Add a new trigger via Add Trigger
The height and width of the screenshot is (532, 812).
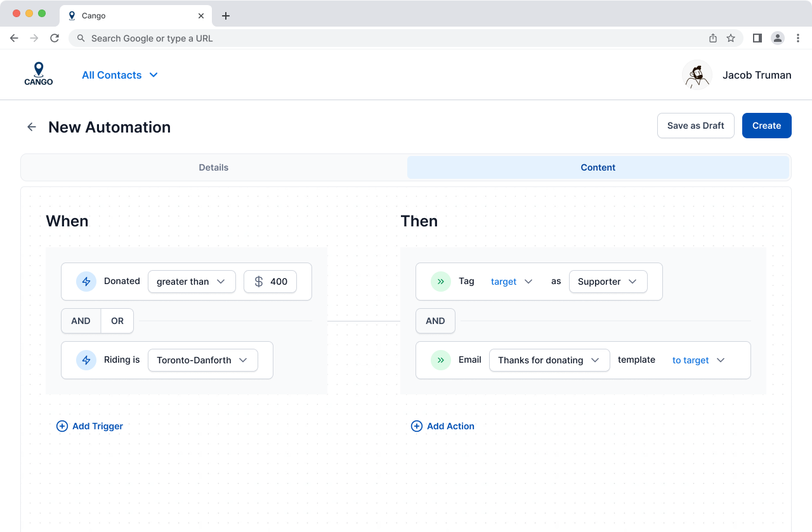coord(89,426)
